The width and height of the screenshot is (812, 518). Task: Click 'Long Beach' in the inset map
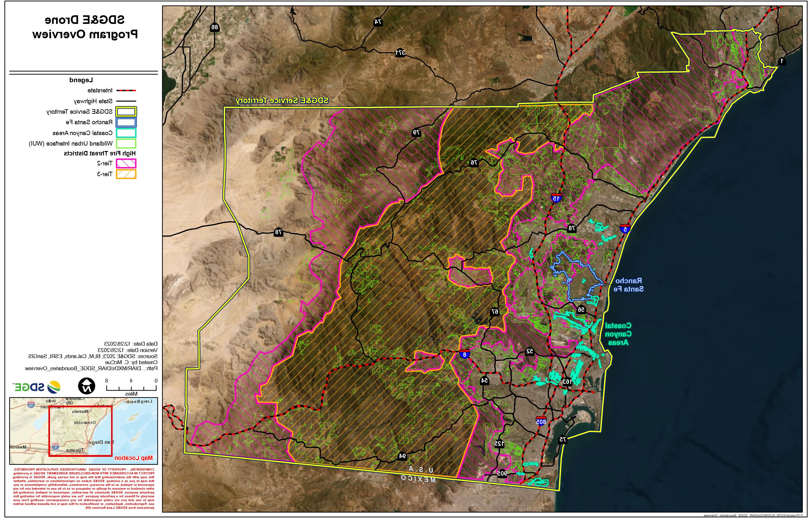click(x=139, y=401)
